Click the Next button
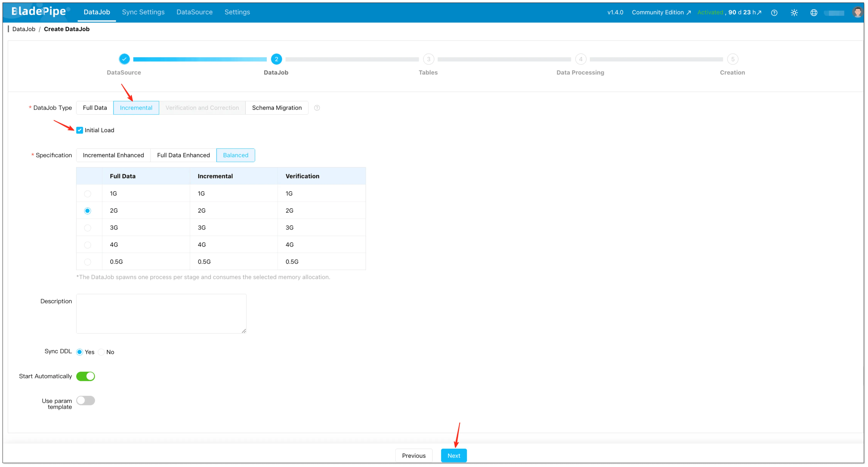The width and height of the screenshot is (868, 467). coord(453,455)
